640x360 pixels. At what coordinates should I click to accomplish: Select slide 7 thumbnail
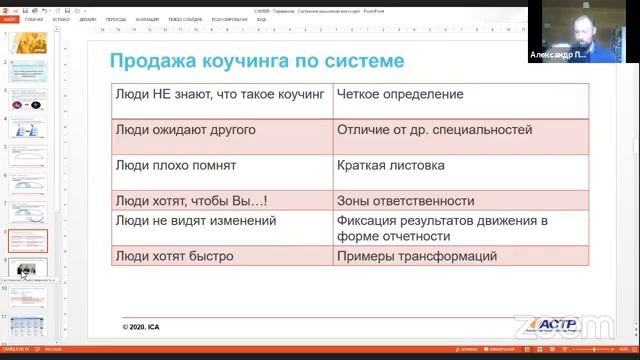click(28, 212)
